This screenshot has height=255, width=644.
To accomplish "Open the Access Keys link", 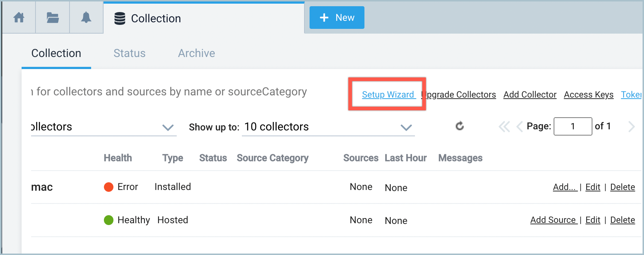I will [588, 95].
